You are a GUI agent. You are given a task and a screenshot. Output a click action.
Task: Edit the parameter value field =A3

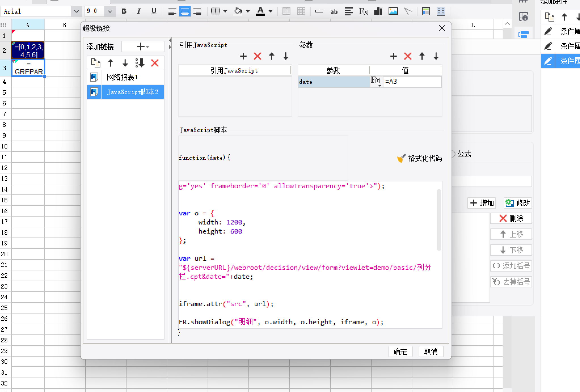click(x=412, y=82)
